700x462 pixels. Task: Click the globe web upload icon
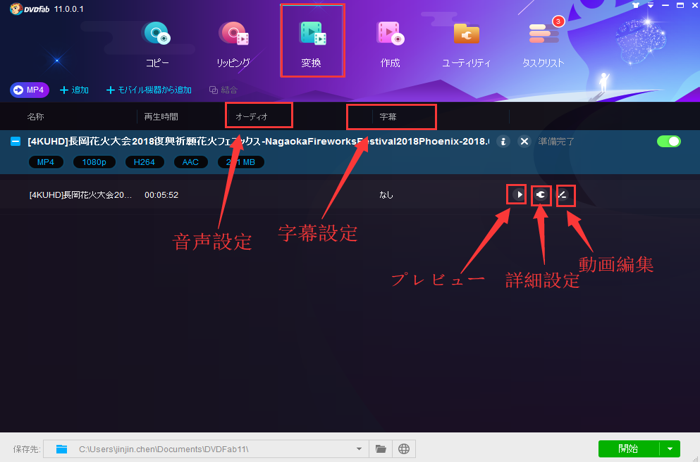(x=404, y=449)
